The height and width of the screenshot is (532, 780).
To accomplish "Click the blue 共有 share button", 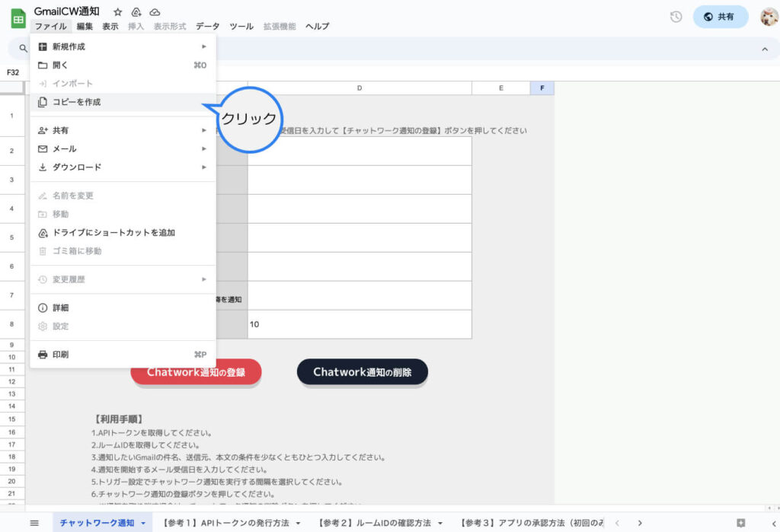I will click(721, 17).
